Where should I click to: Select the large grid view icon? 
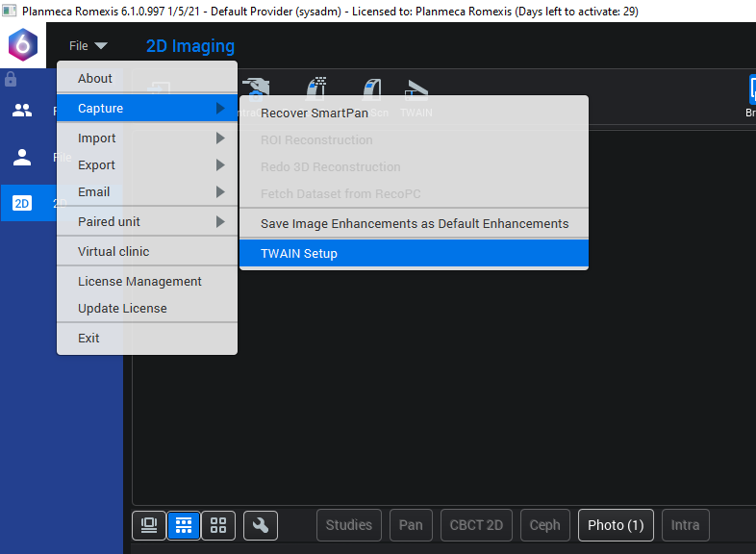pos(218,525)
